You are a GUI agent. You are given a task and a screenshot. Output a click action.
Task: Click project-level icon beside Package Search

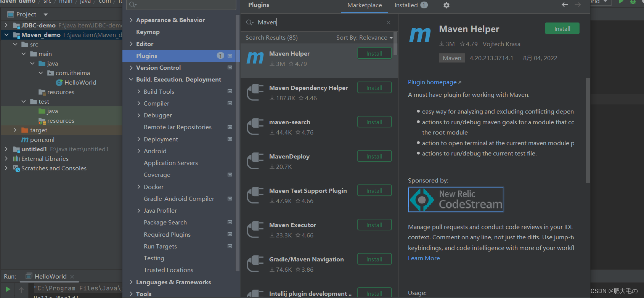[230, 222]
